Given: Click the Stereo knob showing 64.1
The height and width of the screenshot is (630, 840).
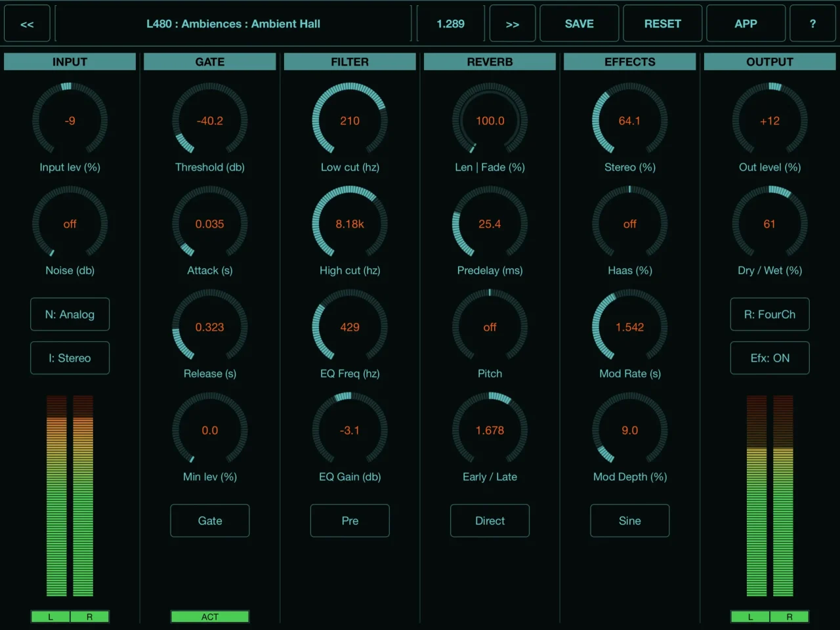Looking at the screenshot, I should click(630, 120).
